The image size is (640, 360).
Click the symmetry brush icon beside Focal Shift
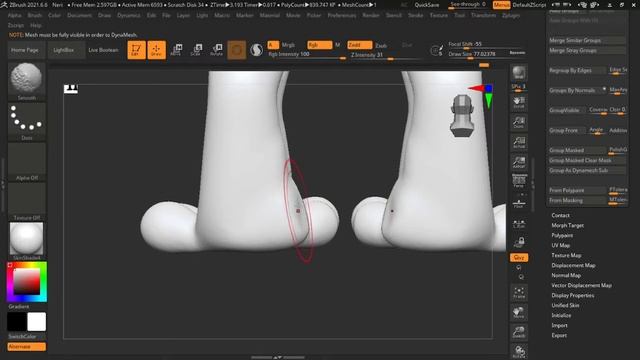(437, 50)
